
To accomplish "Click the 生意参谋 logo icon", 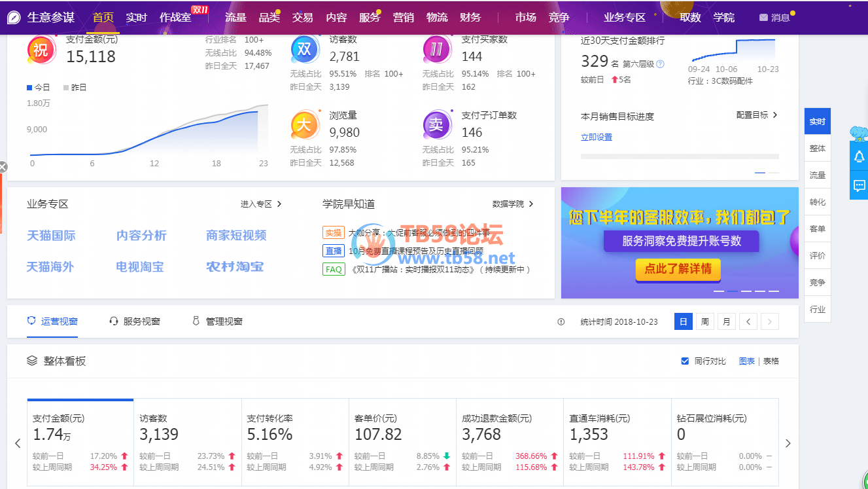I will pyautogui.click(x=14, y=18).
